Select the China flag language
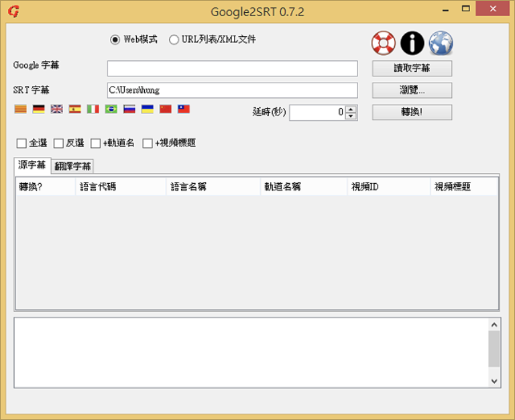The width and height of the screenshot is (515, 420). point(166,109)
